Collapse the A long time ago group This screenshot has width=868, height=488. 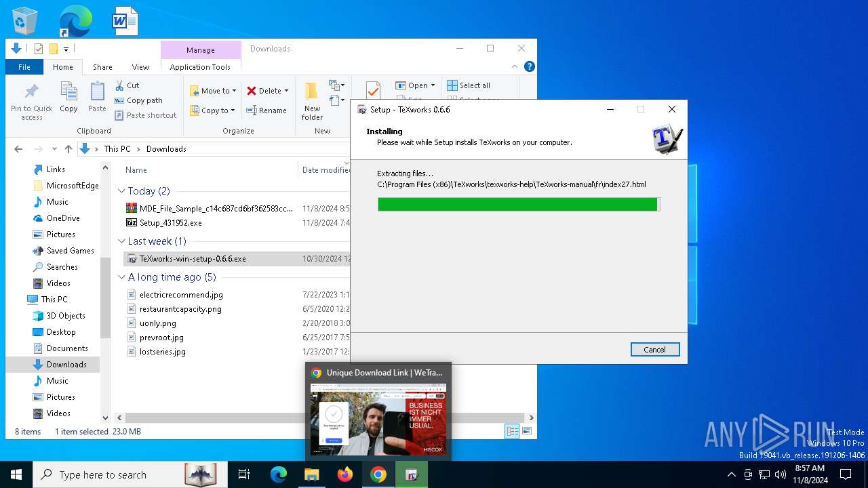point(122,277)
